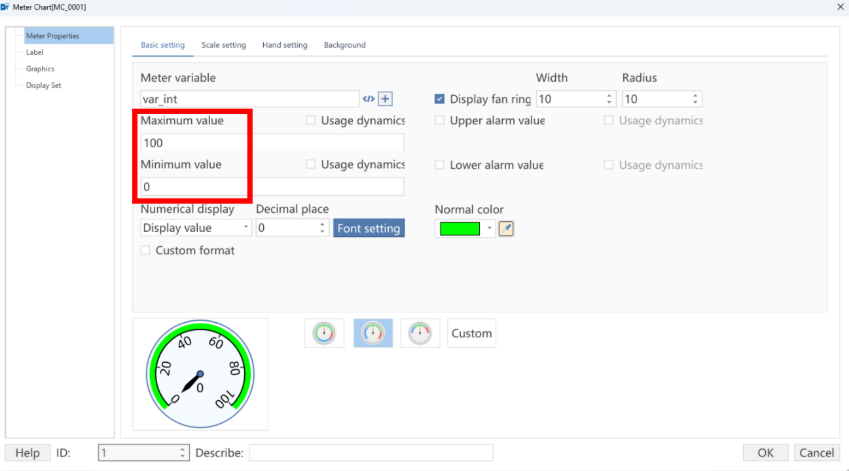849x471 pixels.
Task: Select Graphics in the tree
Action: [x=40, y=69]
